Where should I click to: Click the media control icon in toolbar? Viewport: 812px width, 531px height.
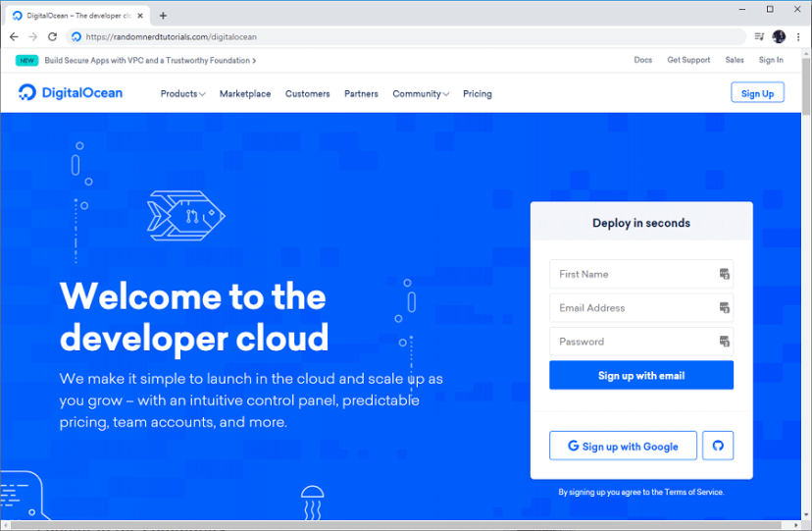[760, 36]
